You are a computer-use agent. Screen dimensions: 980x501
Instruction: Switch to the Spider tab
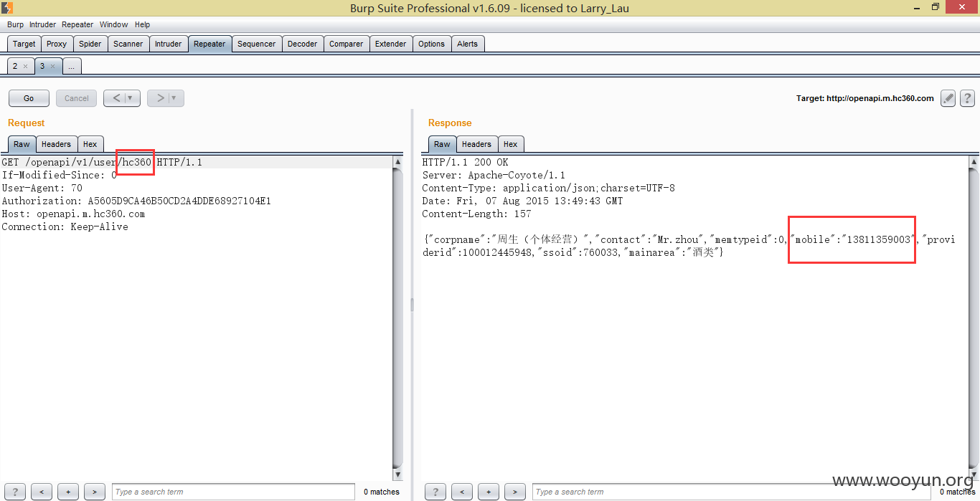coord(90,44)
